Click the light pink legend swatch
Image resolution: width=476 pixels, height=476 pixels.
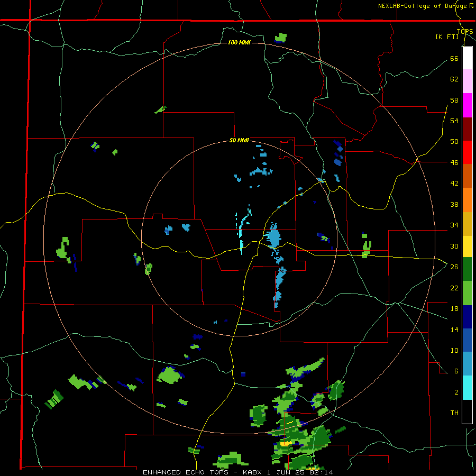(467, 81)
